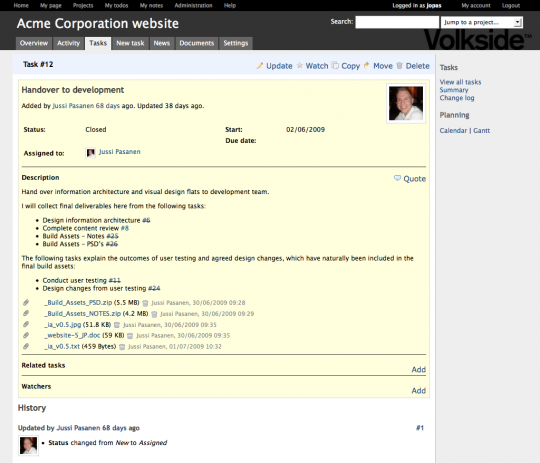Download _Build_Assets_PSD.zip attachment

click(x=78, y=302)
